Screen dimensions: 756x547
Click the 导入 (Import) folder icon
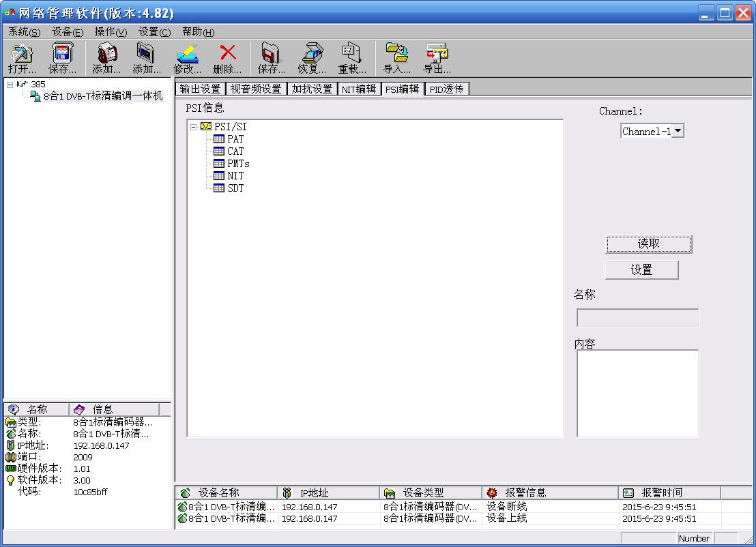coord(397,53)
